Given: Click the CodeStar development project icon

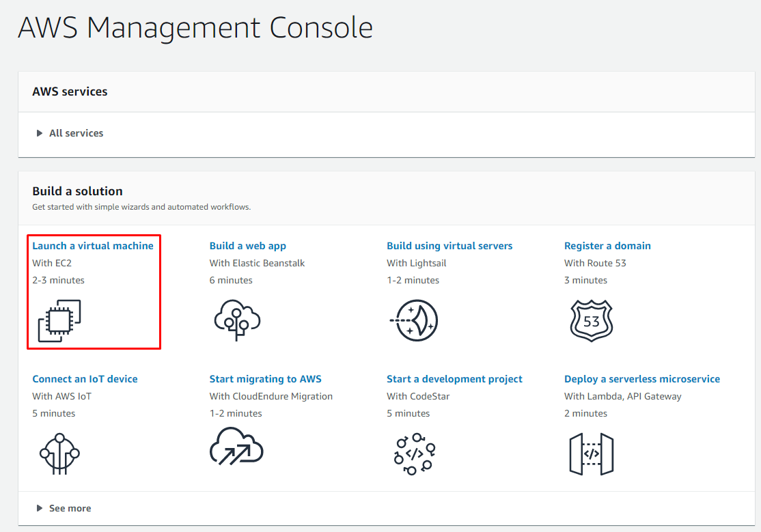Looking at the screenshot, I should (414, 454).
